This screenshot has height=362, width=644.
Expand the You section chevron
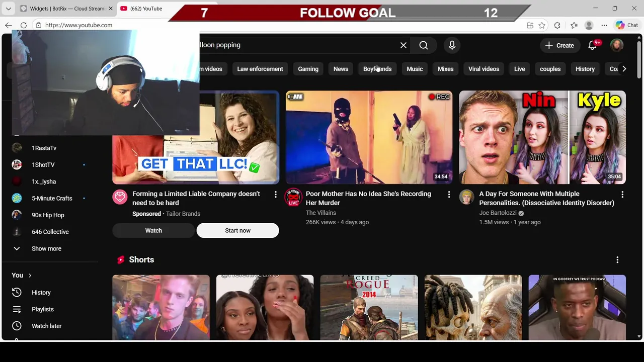tap(30, 276)
